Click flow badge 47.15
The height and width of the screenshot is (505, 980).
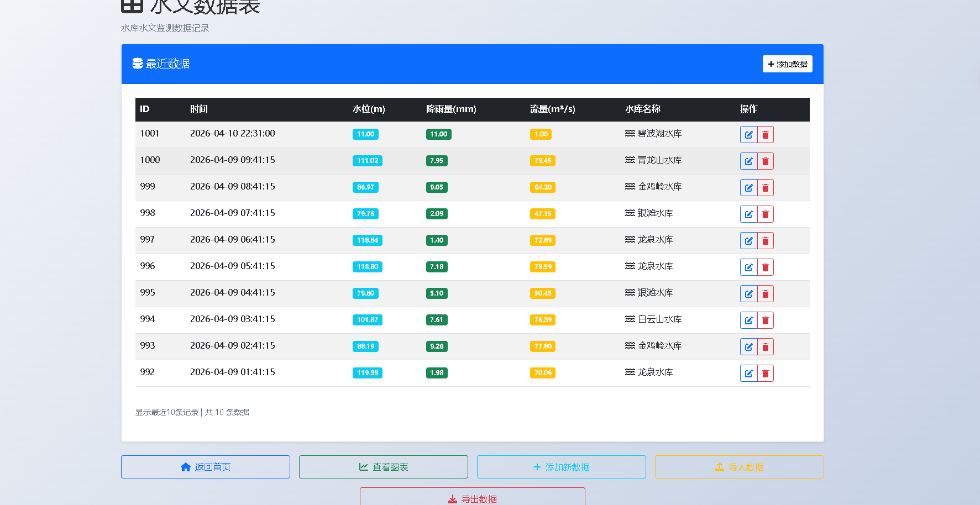point(543,214)
